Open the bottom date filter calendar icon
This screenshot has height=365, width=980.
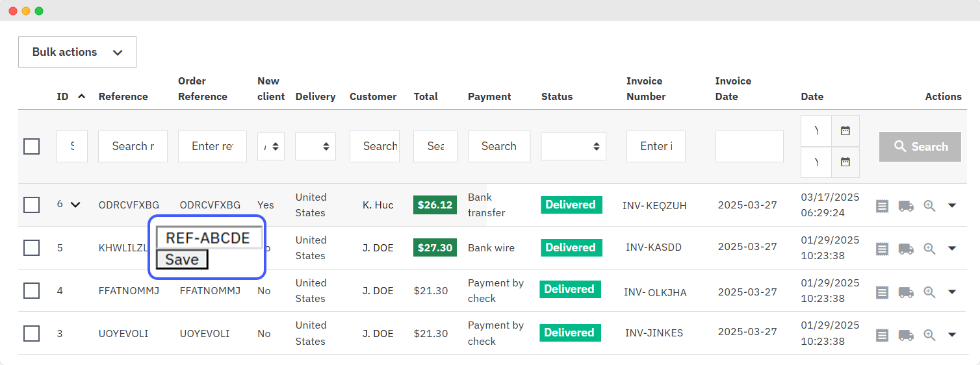pyautogui.click(x=845, y=162)
